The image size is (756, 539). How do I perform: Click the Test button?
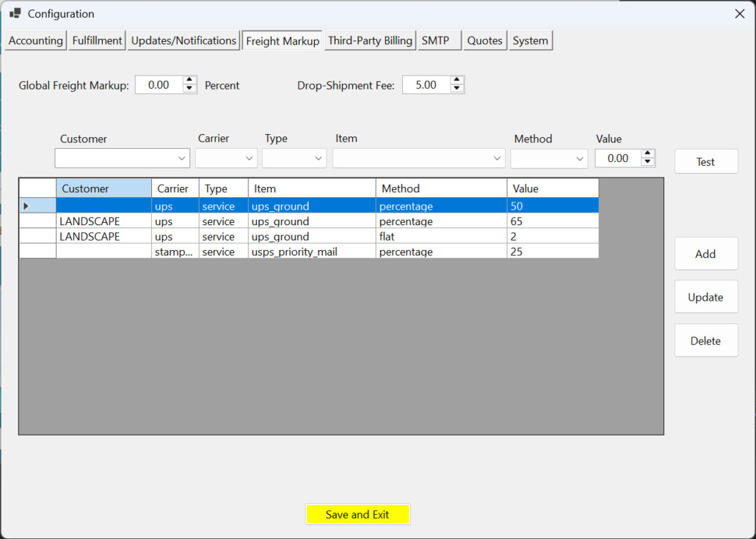coord(706,161)
